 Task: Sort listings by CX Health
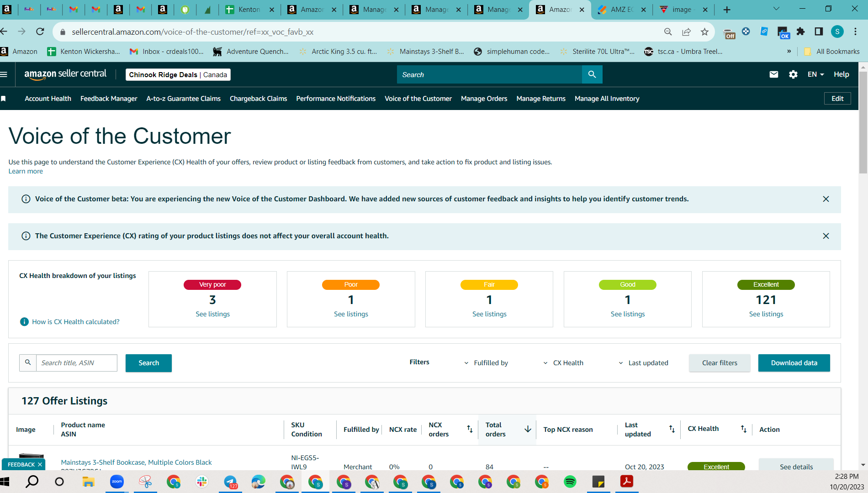(743, 429)
